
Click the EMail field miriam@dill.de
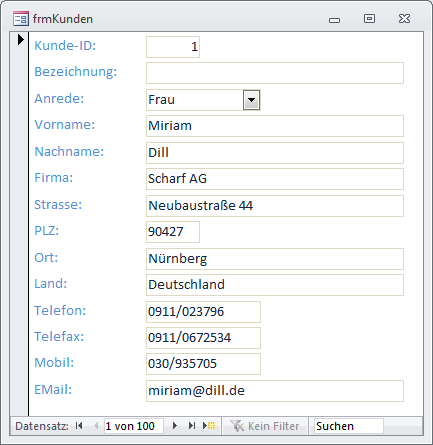(x=275, y=391)
